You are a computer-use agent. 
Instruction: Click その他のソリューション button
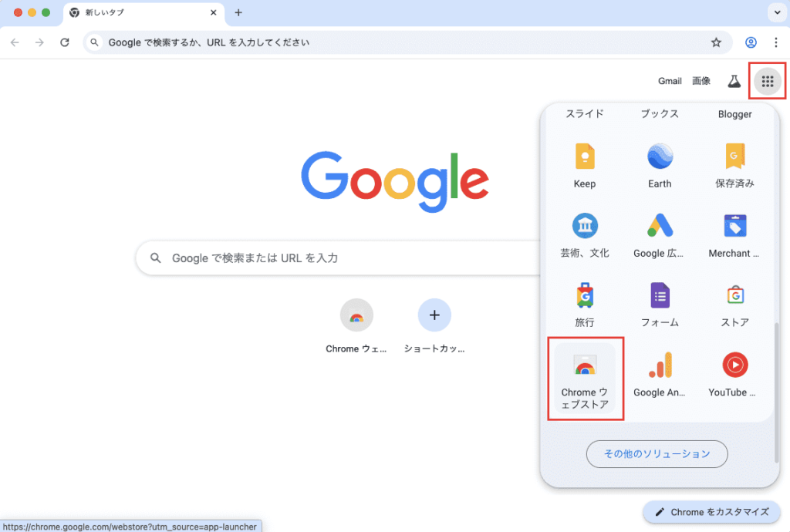[x=657, y=454]
